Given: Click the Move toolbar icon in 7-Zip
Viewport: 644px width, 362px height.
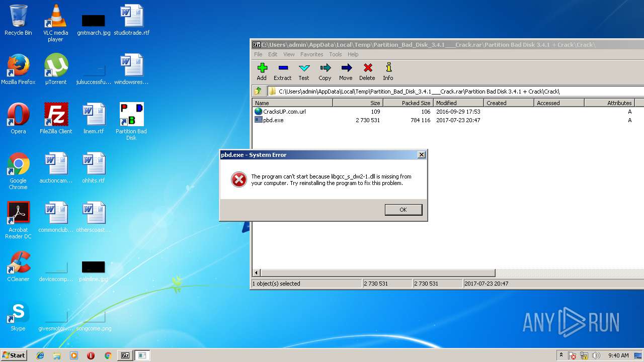Looking at the screenshot, I should tap(346, 71).
